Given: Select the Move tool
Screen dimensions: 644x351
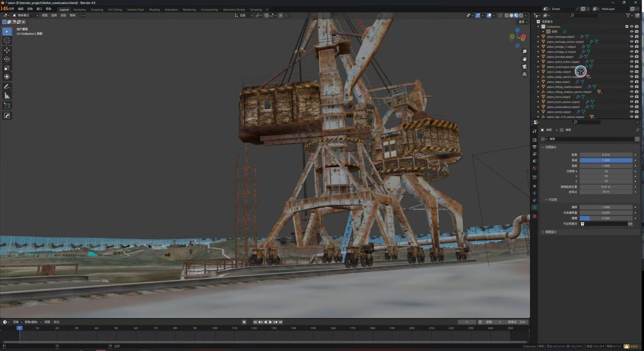Looking at the screenshot, I should point(7,50).
